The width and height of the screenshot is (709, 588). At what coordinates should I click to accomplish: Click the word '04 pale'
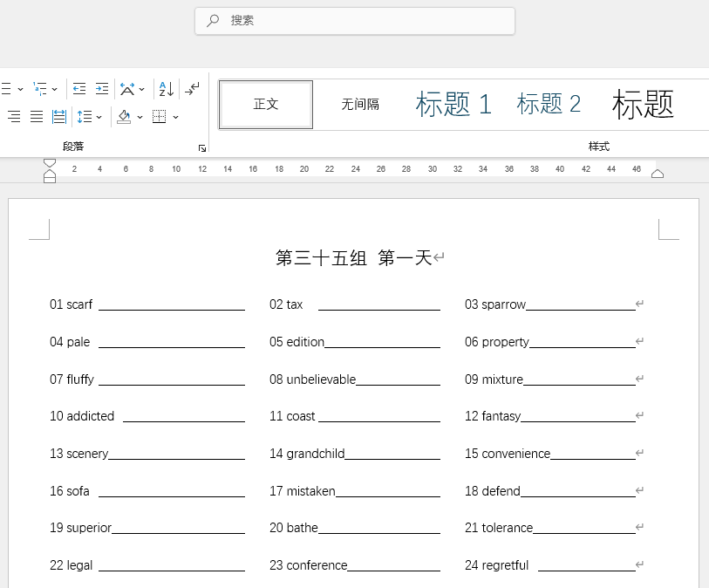click(70, 342)
